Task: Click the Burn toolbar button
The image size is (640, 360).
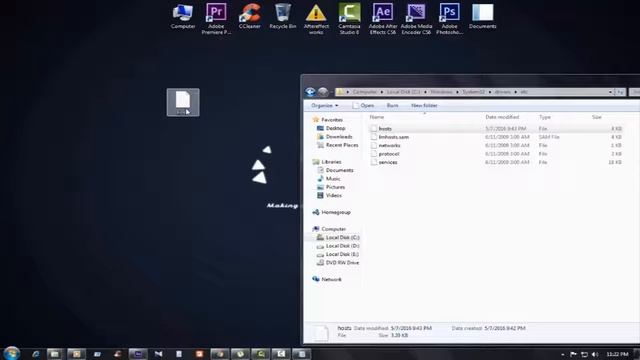Action: (392, 105)
